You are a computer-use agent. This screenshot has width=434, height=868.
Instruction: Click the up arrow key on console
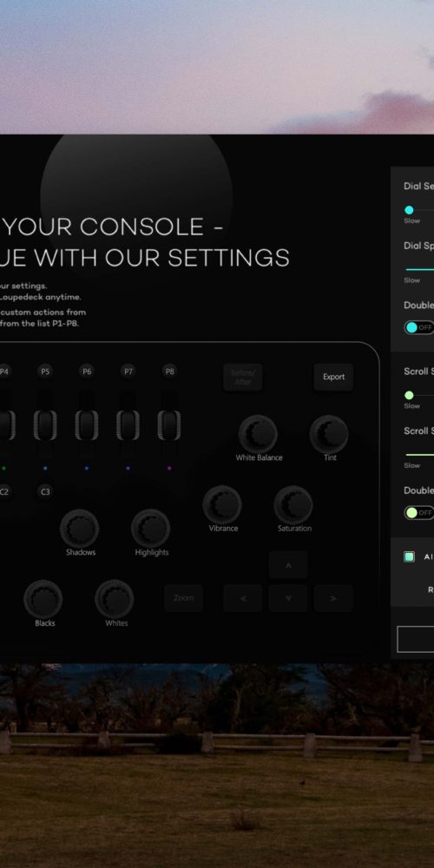point(288,565)
